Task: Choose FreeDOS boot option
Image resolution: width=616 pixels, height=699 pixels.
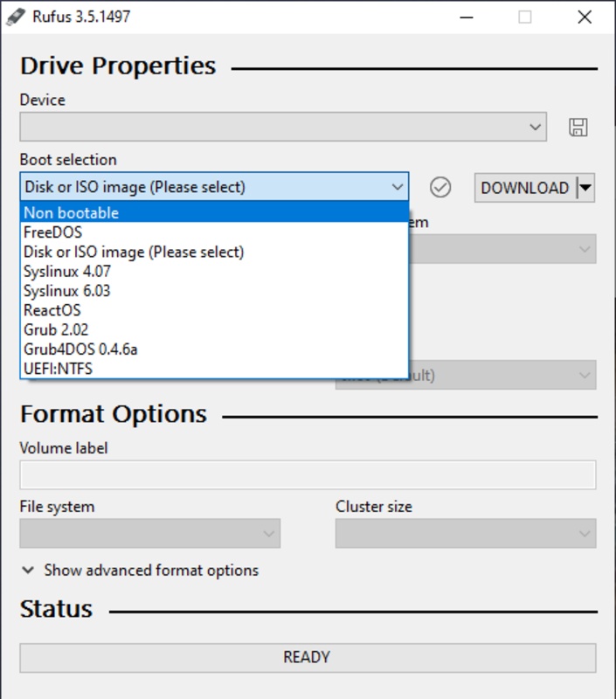Action: [x=52, y=232]
